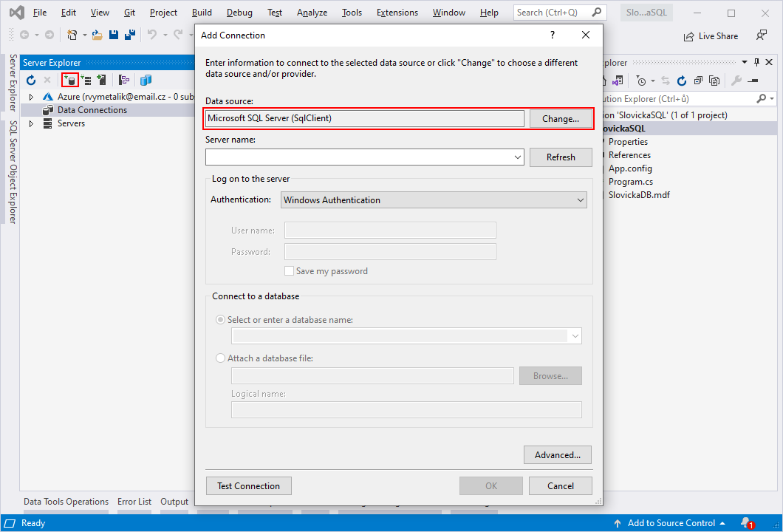Expand the Servers node
This screenshot has height=532, width=783.
pos(31,123)
